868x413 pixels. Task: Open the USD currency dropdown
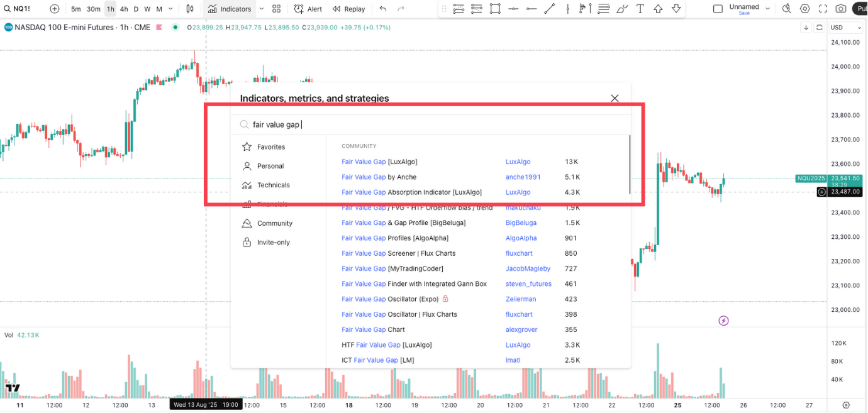pos(846,28)
